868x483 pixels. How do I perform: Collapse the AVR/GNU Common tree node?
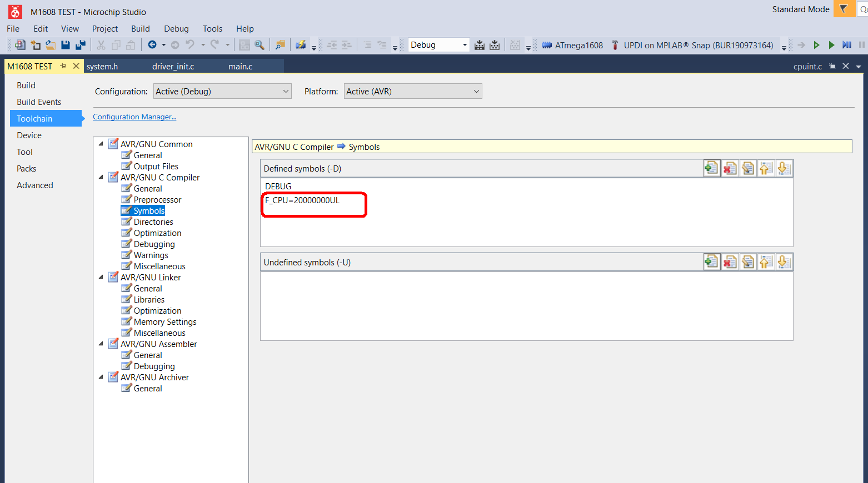[x=101, y=144]
